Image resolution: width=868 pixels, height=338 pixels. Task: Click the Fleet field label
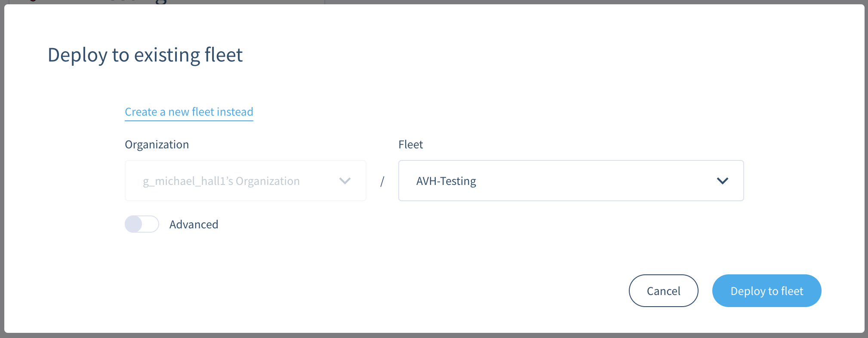(x=410, y=144)
